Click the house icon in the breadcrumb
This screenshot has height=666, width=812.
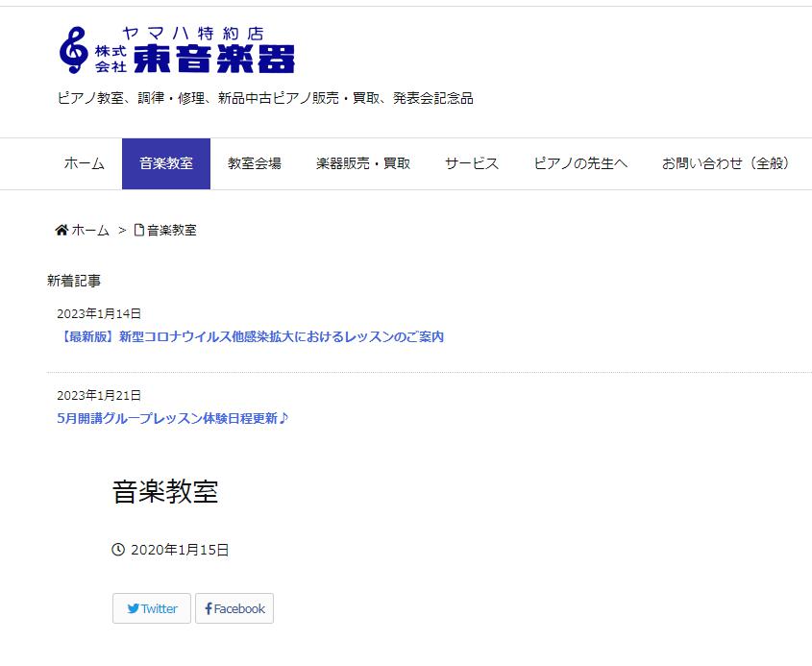tap(62, 231)
